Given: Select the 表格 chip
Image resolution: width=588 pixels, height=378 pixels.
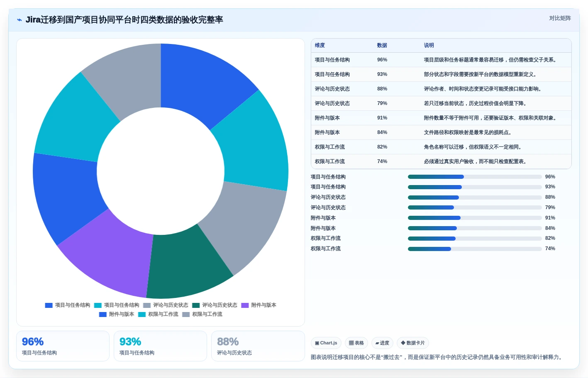Looking at the screenshot, I should (356, 343).
